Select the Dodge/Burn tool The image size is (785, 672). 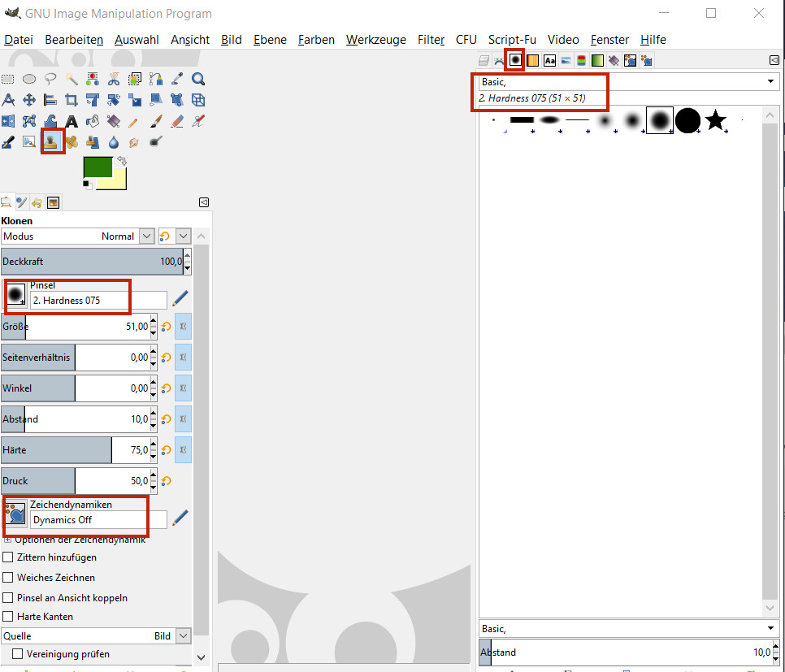click(156, 142)
